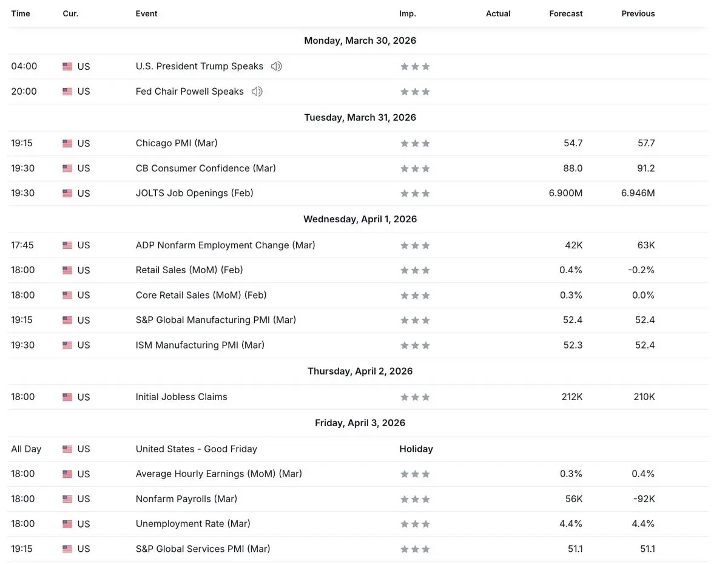Click importance stars for ISM Manufacturing PMI

(x=415, y=345)
